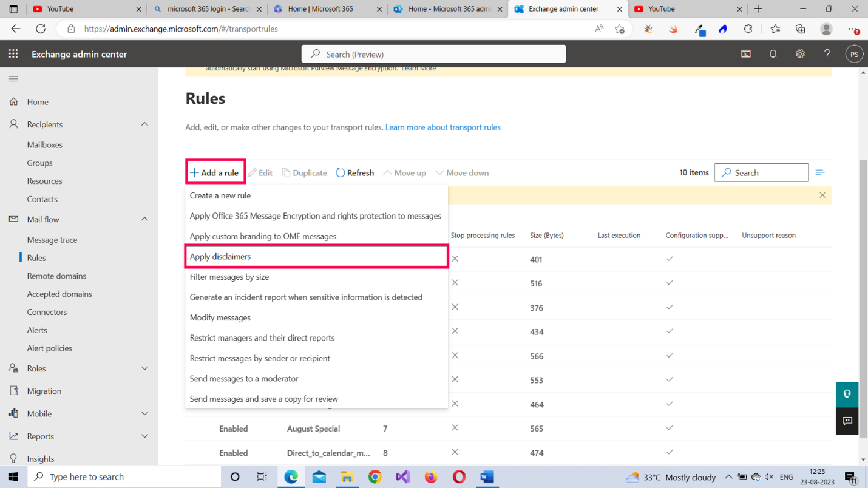868x488 pixels.
Task: Dismiss the yellow banner with X
Action: pos(822,195)
